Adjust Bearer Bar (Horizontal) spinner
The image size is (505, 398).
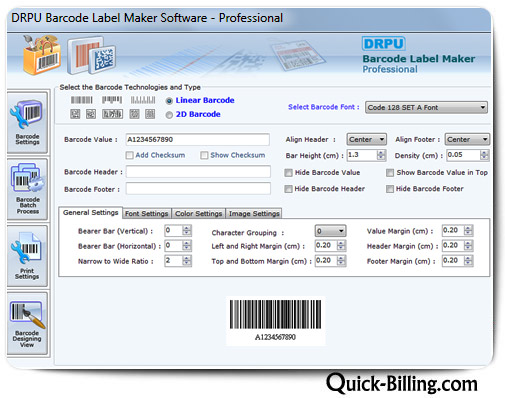[187, 246]
